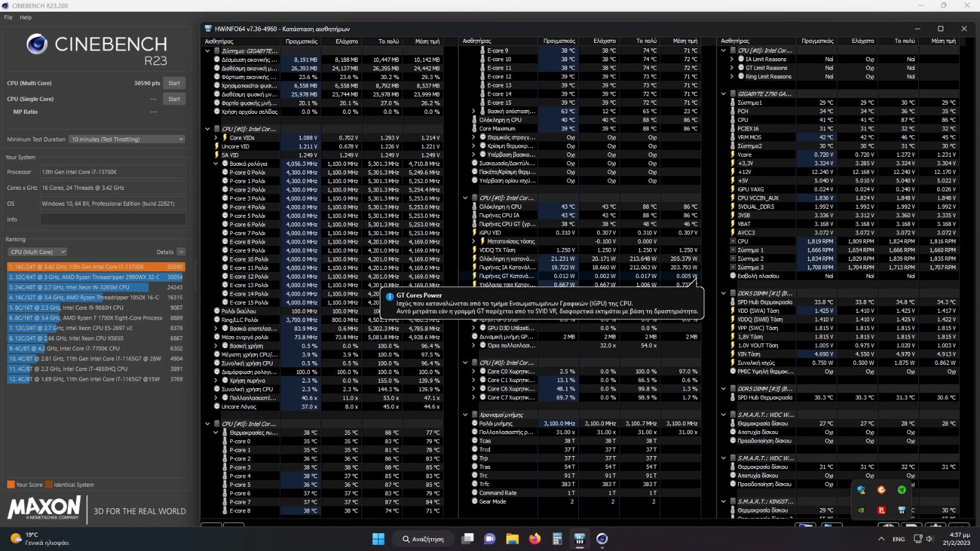
Task: Expand the IA Limit Reasons node
Action: point(732,59)
